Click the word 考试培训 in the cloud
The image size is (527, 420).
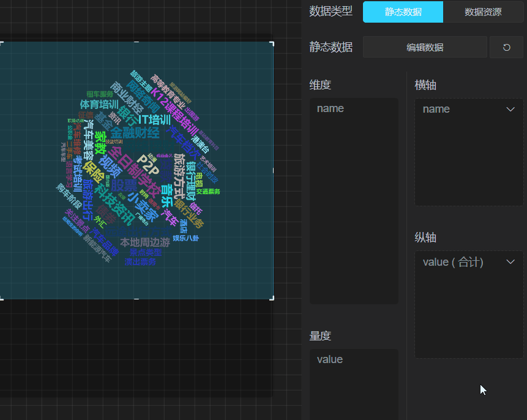78,173
